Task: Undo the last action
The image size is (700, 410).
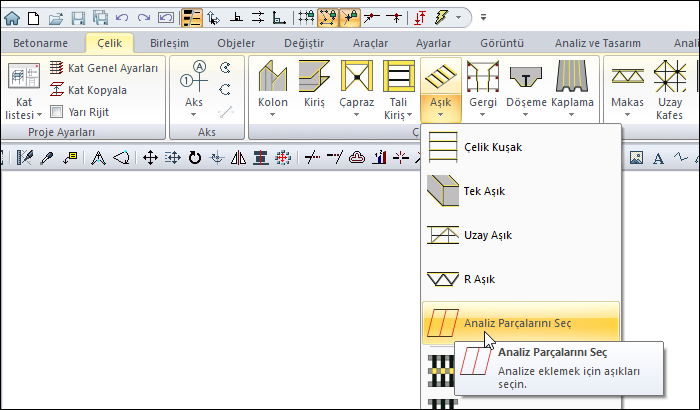Action: click(121, 18)
